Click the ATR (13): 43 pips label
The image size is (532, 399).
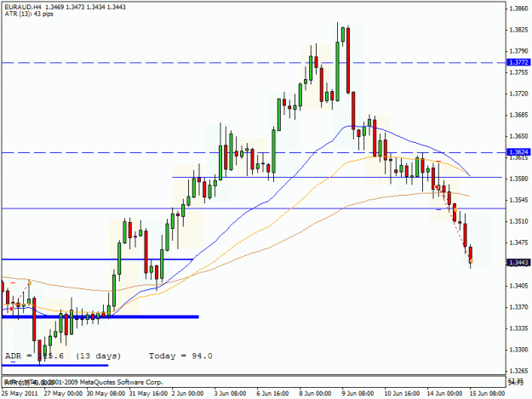tap(29, 14)
